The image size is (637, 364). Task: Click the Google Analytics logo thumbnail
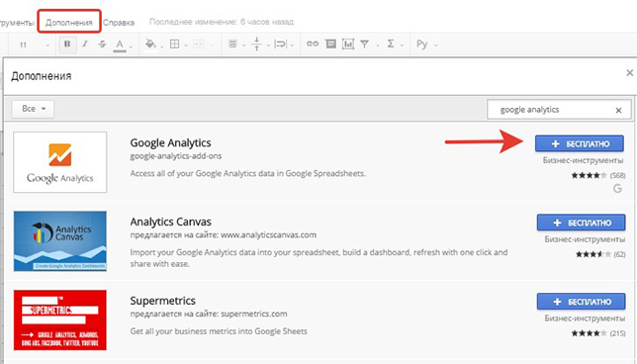click(60, 162)
